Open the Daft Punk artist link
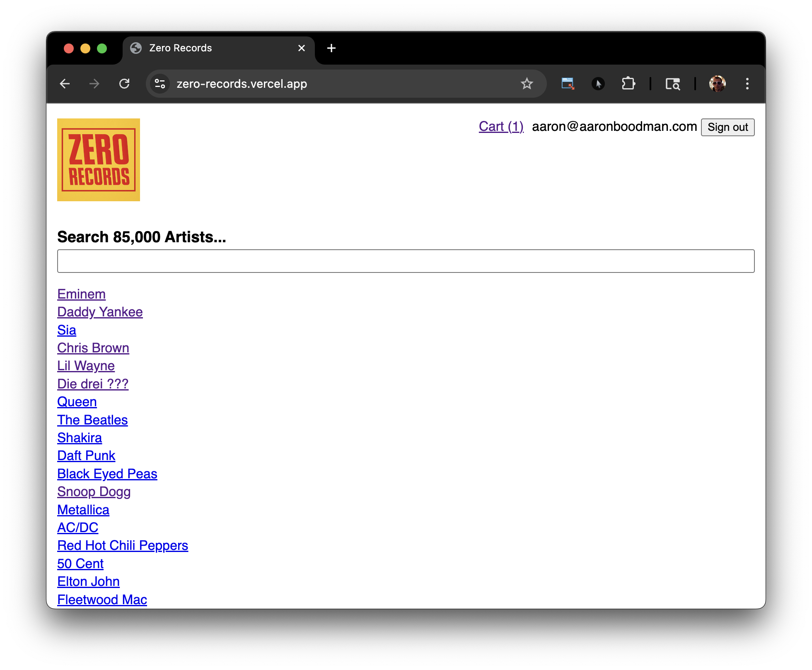This screenshot has height=670, width=812. pos(86,456)
